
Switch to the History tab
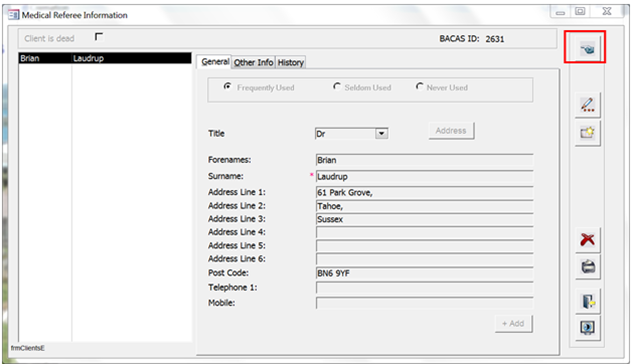[291, 62]
